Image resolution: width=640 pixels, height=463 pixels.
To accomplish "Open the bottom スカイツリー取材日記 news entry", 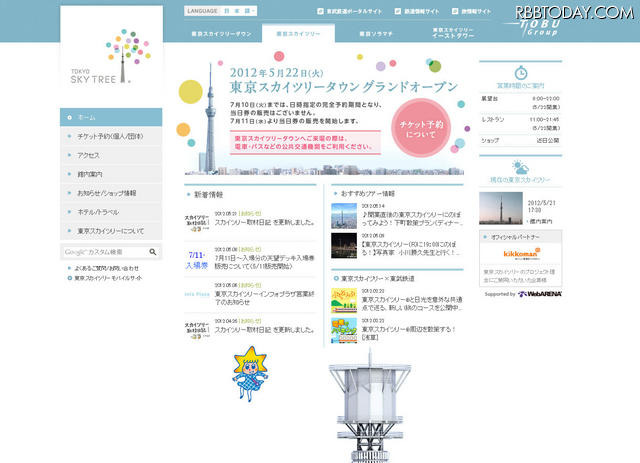I will 265,330.
